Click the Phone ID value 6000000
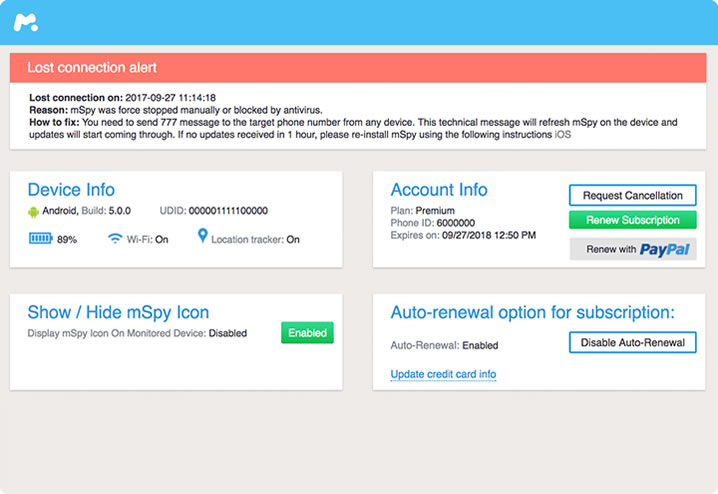 coord(456,223)
